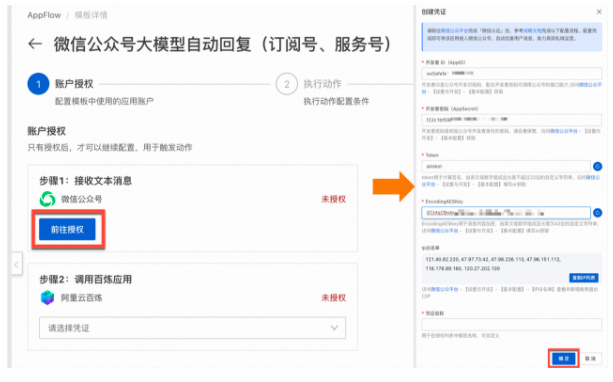Open 微信公众平台 link under EncodingAESKey field
The image size is (613, 382).
(x=445, y=231)
